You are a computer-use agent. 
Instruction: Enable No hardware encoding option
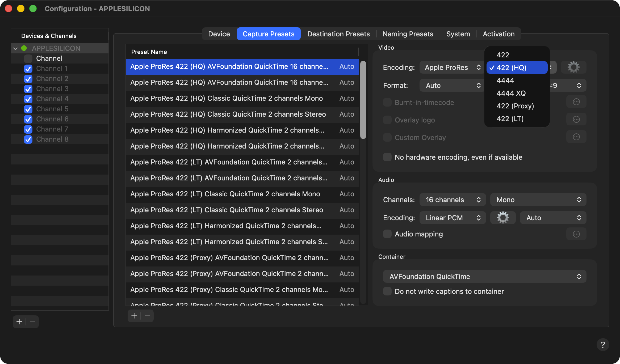387,157
